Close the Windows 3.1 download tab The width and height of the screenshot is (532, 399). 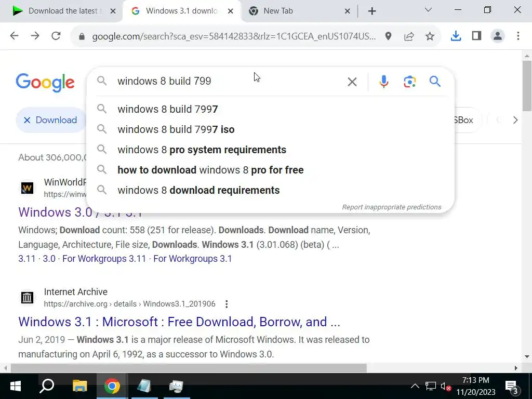coord(230,11)
